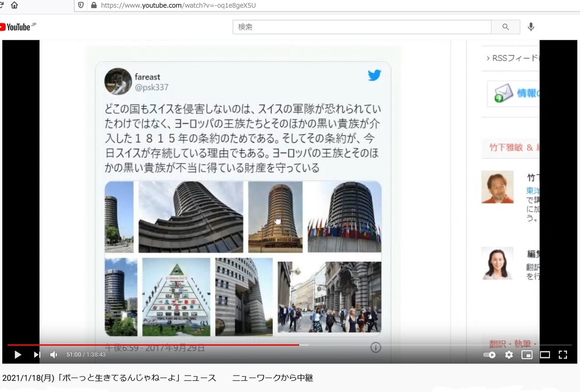Screen dimensions: 580x392
Task: Open the street crowd photo
Action: (330, 297)
